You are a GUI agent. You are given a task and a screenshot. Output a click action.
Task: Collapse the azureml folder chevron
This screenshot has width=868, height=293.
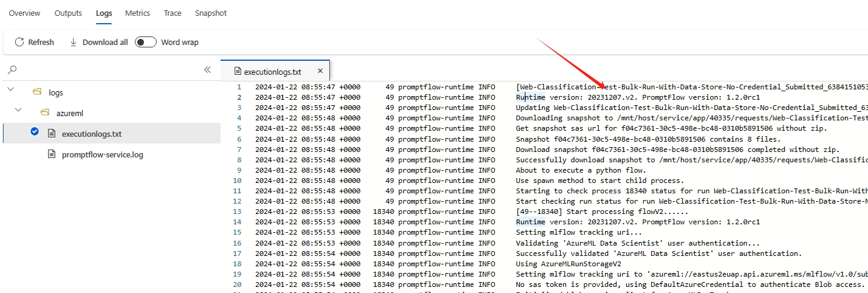point(18,111)
